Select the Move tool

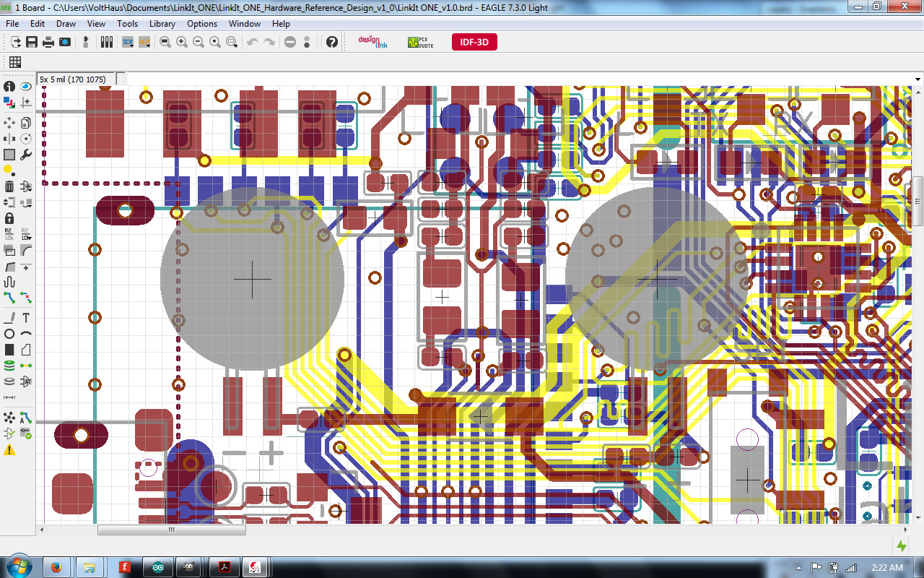click(x=9, y=123)
